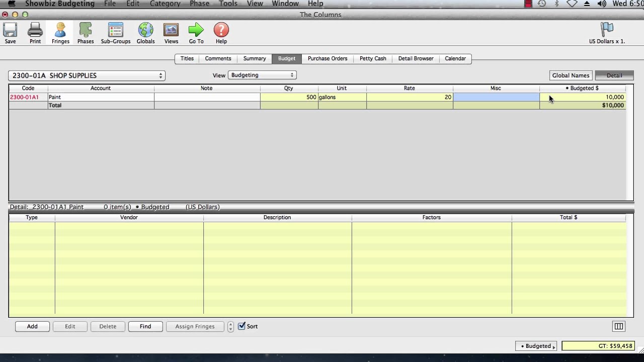Open the View menu in the menu bar
Screen dimensions: 644x362
pos(255,4)
